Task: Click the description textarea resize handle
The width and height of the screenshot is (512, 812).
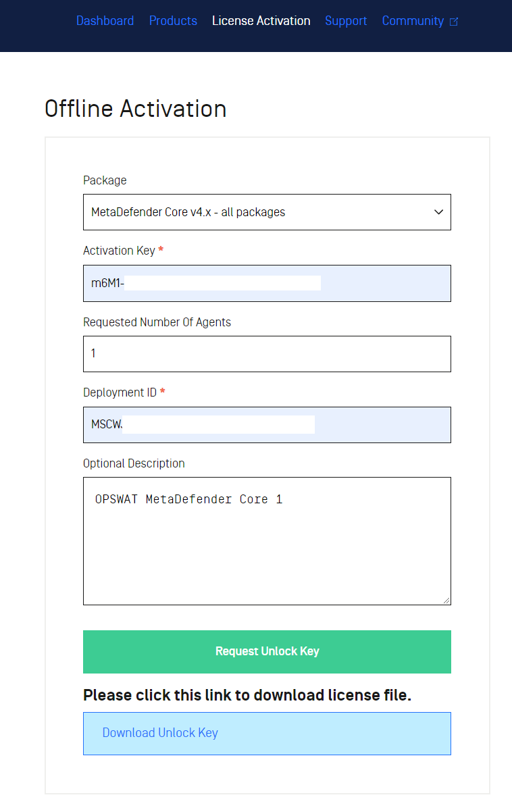Action: (446, 600)
